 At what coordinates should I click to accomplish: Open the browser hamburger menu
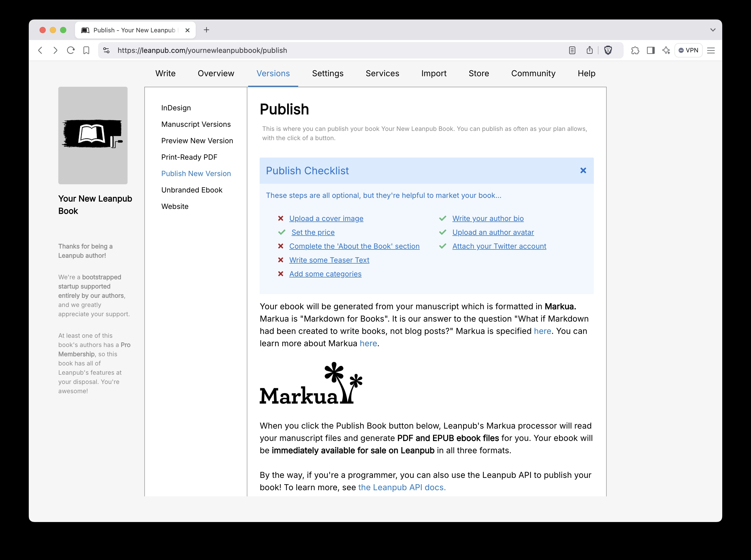pyautogui.click(x=711, y=51)
